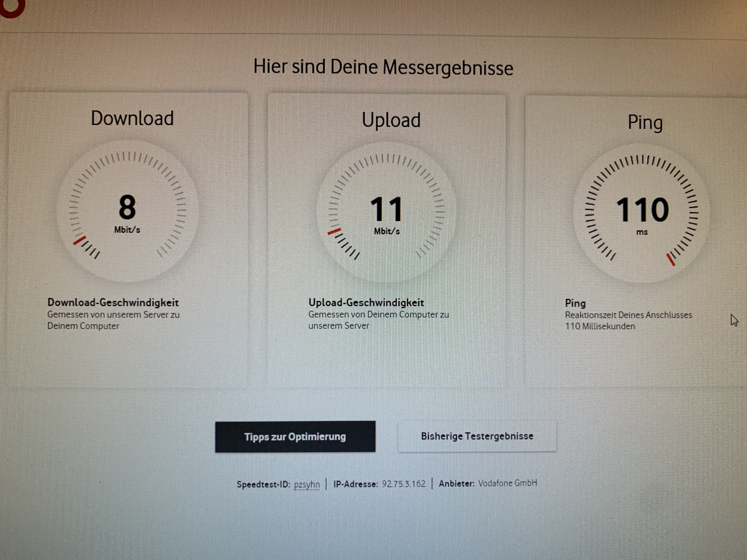Click the Download speed gauge
Viewport: 747px width, 560px height.
(x=128, y=211)
